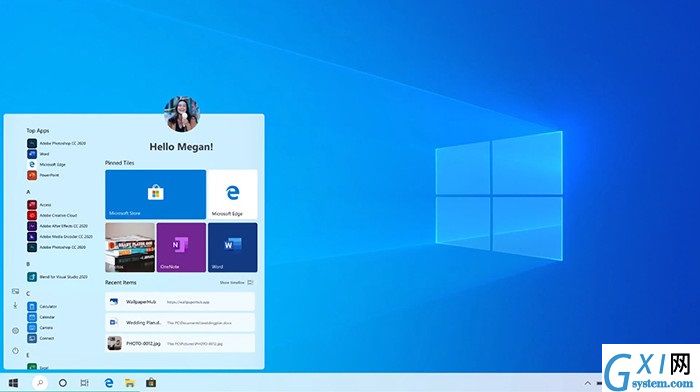Viewport: 700px width, 392px height.
Task: Open Cortana circle on the taskbar
Action: point(63,383)
